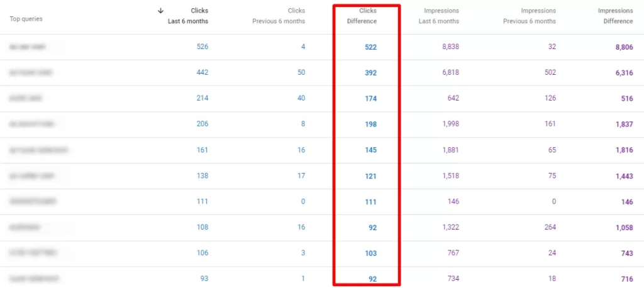Select the 198 clicks difference cell
Viewport: 644px width, 288px height.
click(x=370, y=125)
